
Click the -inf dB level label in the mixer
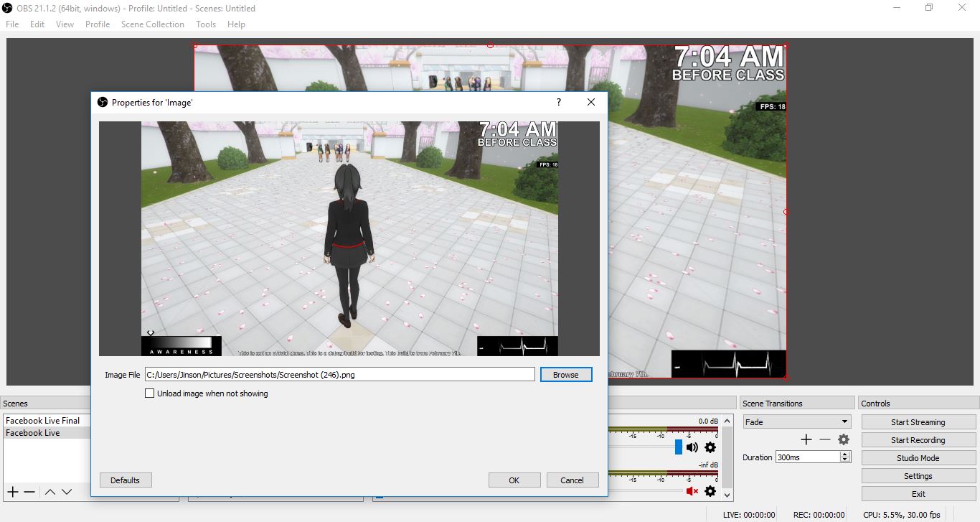(x=707, y=465)
